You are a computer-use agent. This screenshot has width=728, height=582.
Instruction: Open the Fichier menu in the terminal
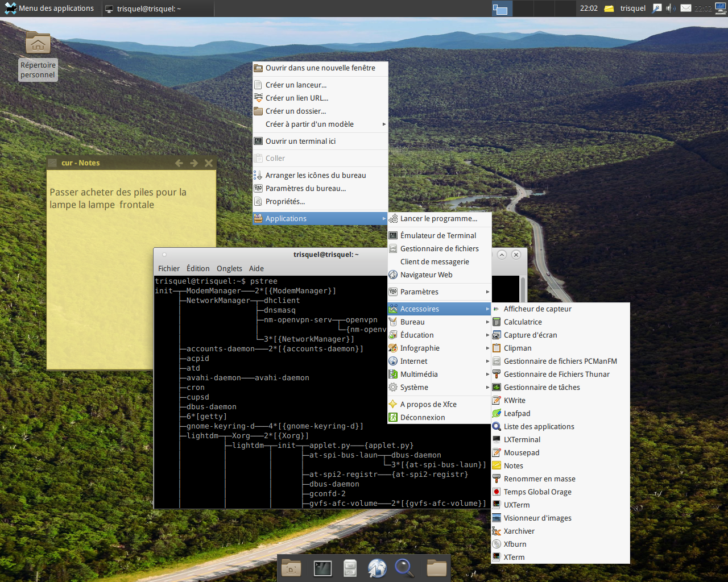[x=168, y=268]
